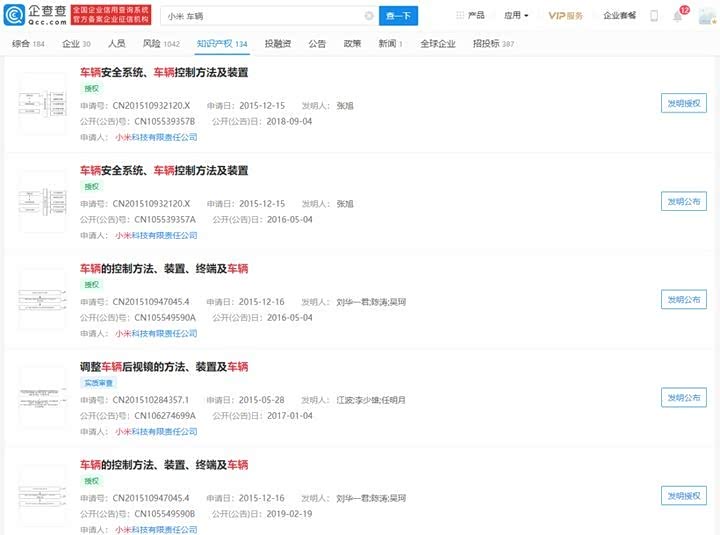
Task: Switch to the 风险 tab
Action: pos(161,44)
